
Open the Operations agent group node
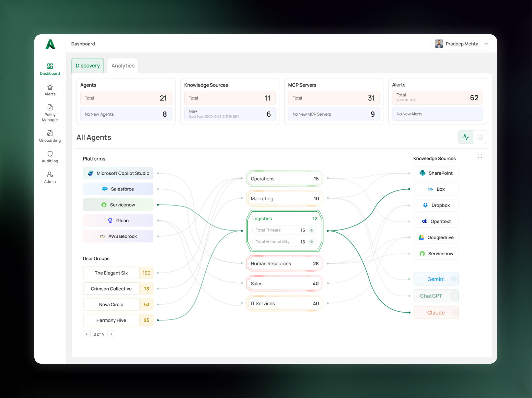click(285, 179)
